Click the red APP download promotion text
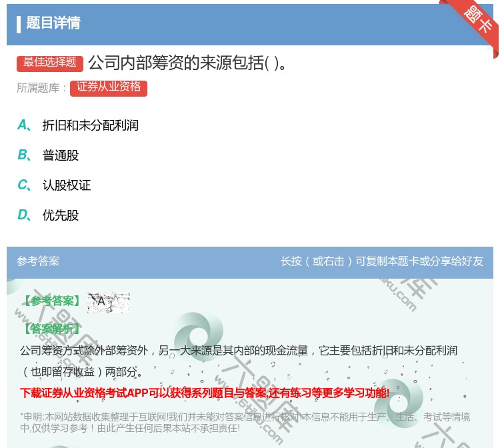The height and width of the screenshot is (448, 500). (x=205, y=393)
